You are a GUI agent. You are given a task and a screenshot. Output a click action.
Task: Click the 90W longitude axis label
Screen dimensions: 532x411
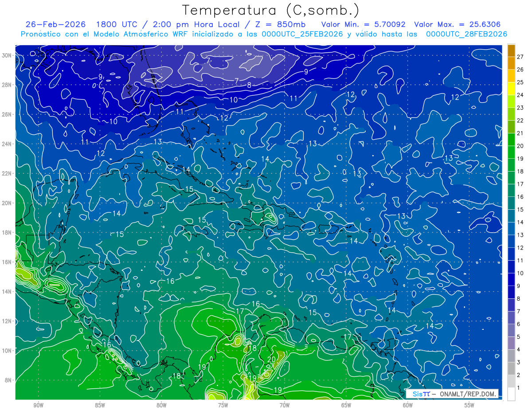[38, 405]
